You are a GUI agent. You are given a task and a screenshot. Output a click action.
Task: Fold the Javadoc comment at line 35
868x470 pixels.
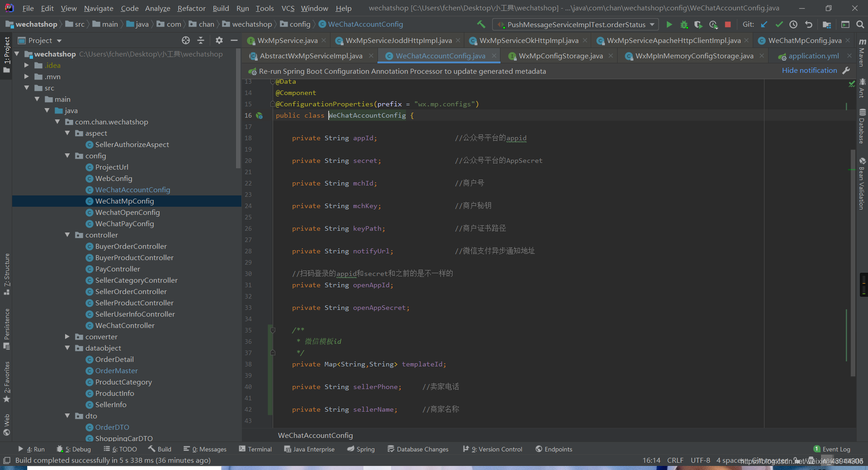(x=273, y=330)
